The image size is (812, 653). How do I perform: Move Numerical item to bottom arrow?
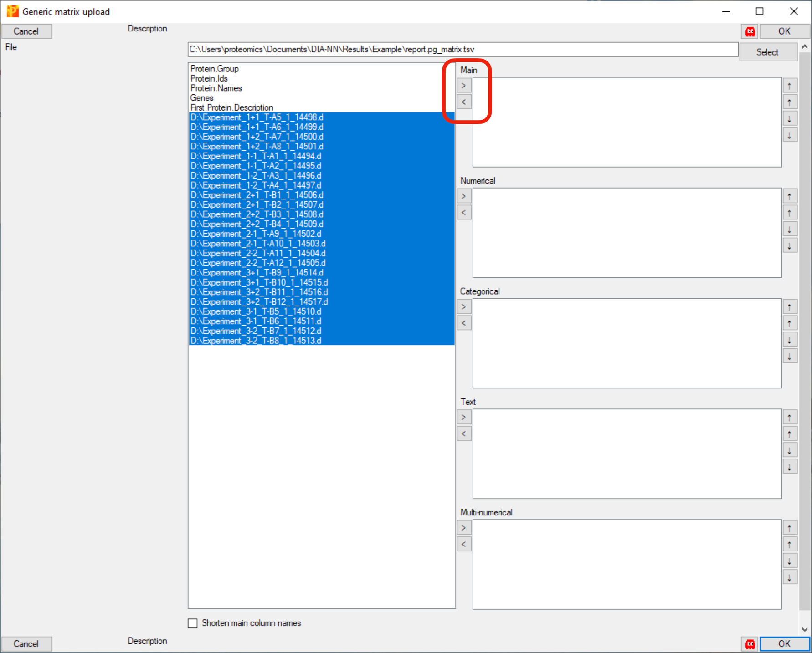tap(790, 246)
